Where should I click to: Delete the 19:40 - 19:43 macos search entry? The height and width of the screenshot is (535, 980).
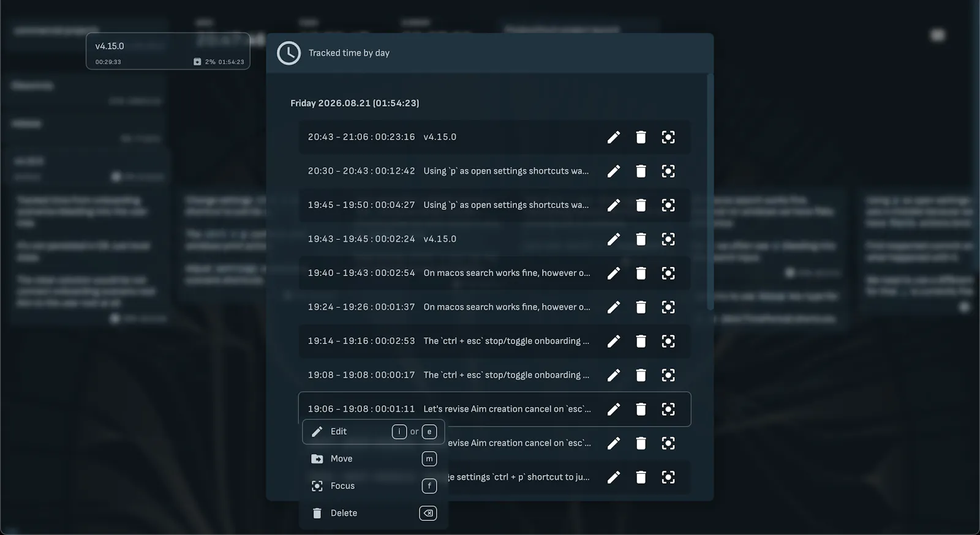coord(641,273)
